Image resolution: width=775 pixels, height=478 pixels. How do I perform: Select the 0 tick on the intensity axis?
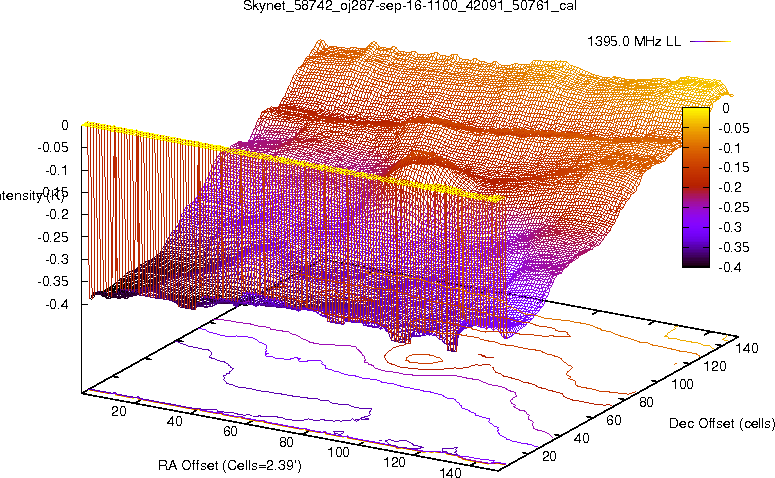point(65,125)
